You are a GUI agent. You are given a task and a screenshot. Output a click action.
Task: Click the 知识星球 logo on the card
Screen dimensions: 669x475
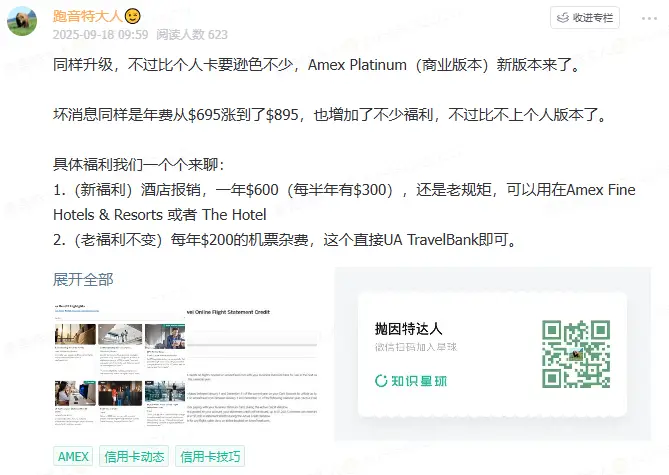(x=410, y=381)
